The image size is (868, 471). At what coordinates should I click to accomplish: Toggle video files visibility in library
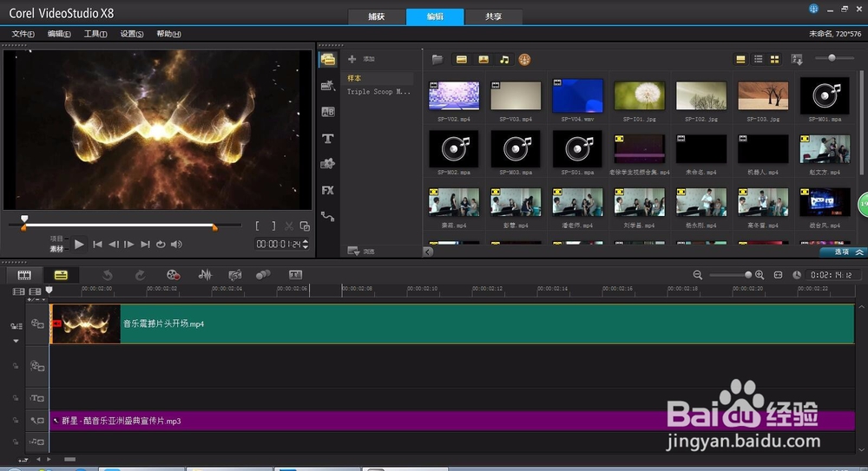click(462, 60)
